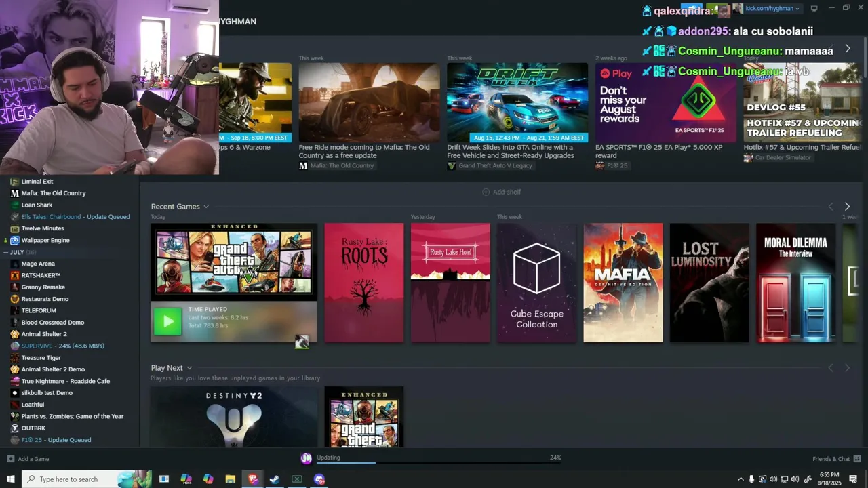Expand the Recent Games shelf dropdown
The height and width of the screenshot is (488, 868).
click(x=206, y=207)
